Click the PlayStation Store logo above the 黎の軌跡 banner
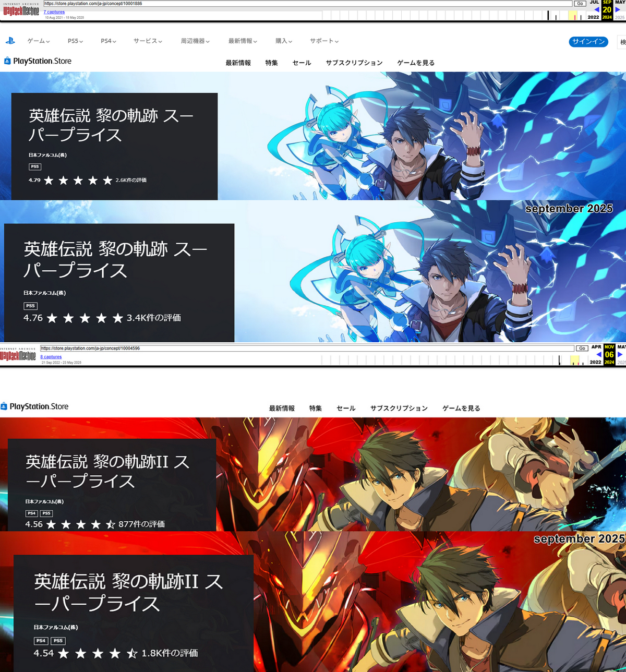Image resolution: width=626 pixels, height=672 pixels. click(37, 61)
